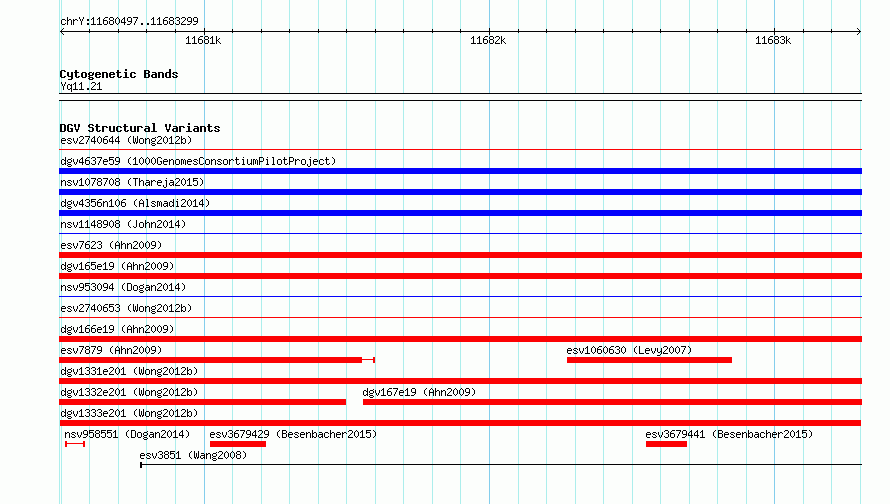Click the thin blue line under nsv1148908
The image size is (890, 504).
(460, 234)
